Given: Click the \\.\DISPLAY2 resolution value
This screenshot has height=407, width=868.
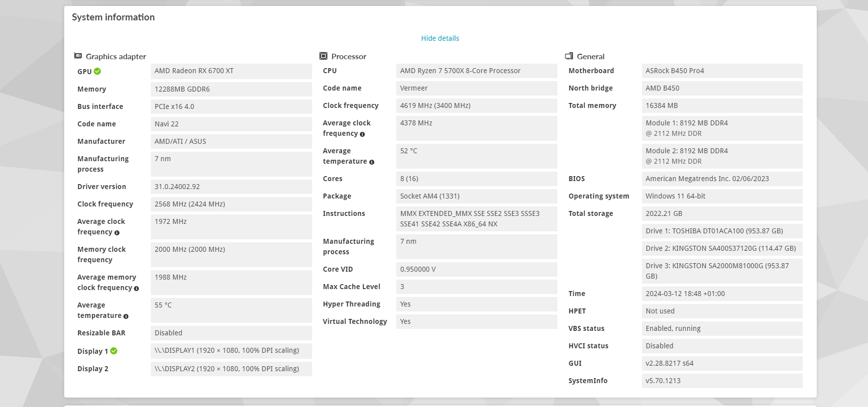Looking at the screenshot, I should pyautogui.click(x=231, y=369).
